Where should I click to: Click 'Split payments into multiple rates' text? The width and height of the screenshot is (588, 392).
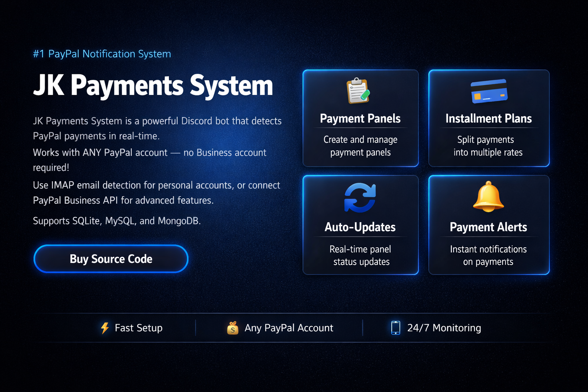tap(488, 146)
